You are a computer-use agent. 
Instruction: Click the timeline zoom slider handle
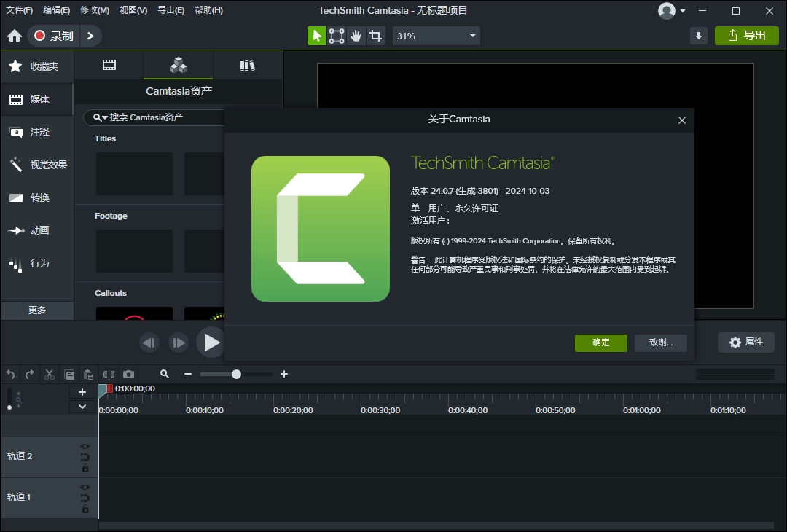236,374
